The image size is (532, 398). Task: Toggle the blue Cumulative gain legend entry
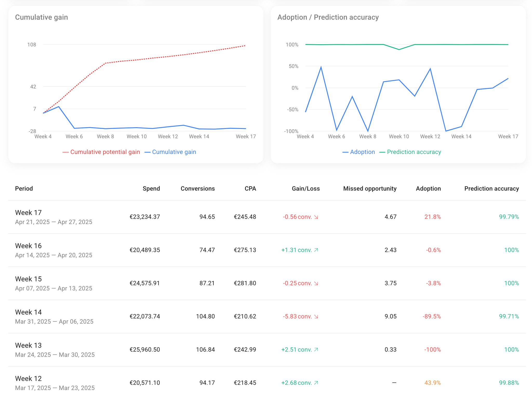pyautogui.click(x=174, y=152)
